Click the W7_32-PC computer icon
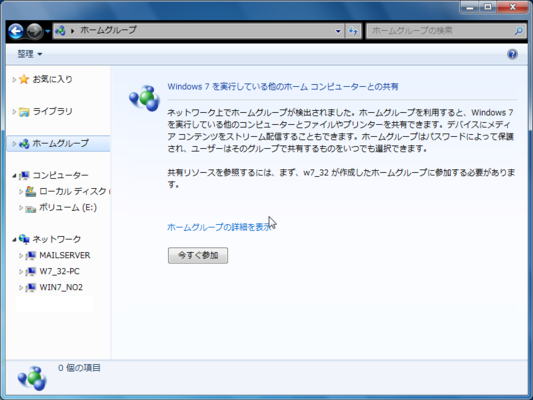Image resolution: width=533 pixels, height=400 pixels. pos(31,271)
